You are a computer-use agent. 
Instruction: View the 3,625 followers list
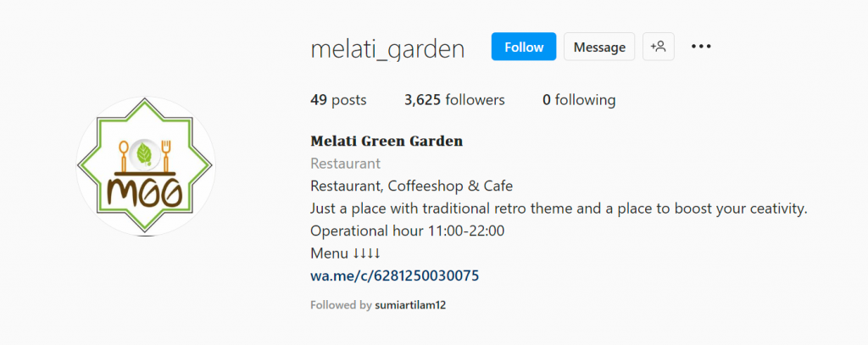(454, 100)
